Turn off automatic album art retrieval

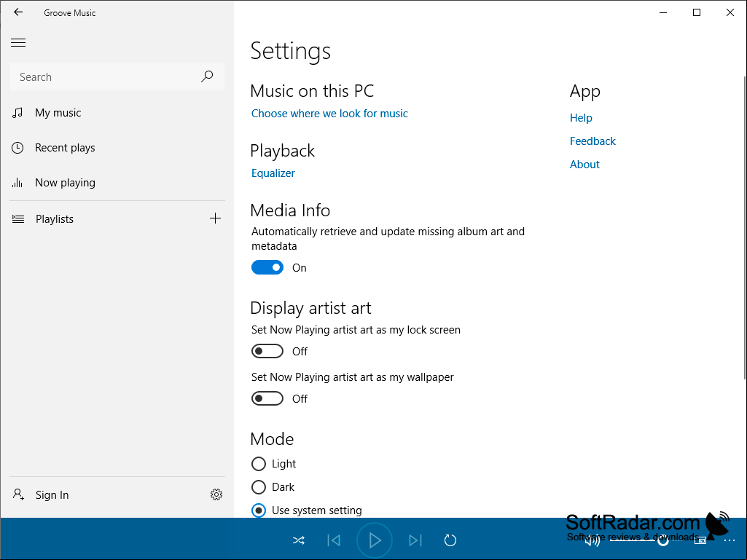coord(267,267)
